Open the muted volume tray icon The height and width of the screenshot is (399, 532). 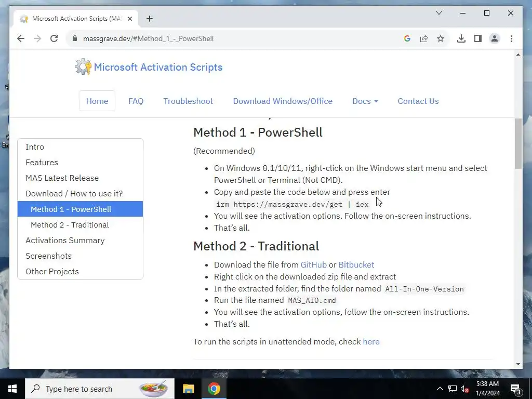click(x=465, y=389)
